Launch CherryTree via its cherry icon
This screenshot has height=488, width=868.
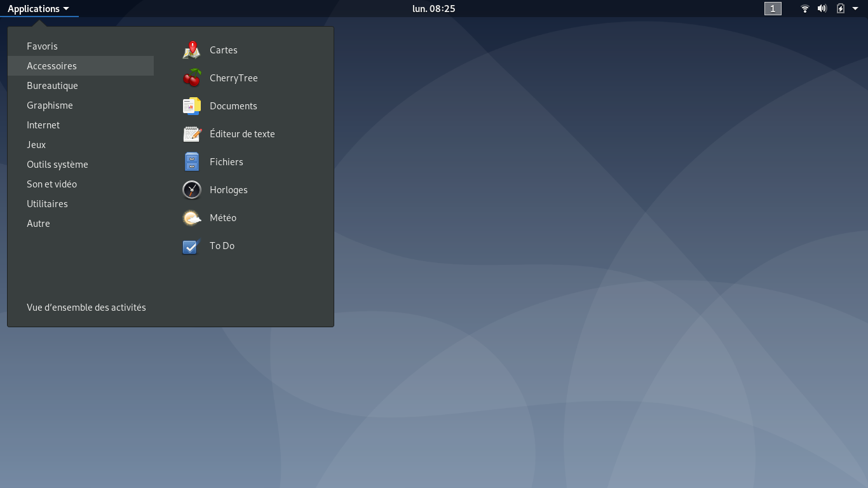[192, 78]
